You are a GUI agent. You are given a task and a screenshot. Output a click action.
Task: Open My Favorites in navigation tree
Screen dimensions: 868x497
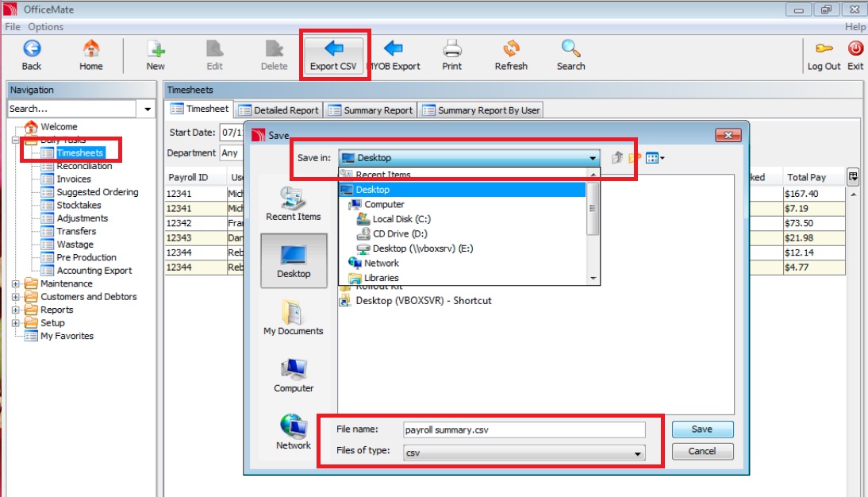point(67,336)
